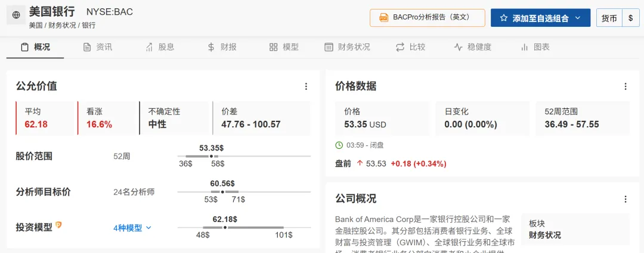Viewport: 644px width, 253px height.
Task: Open the 稳健度 tab
Action: click(473, 47)
